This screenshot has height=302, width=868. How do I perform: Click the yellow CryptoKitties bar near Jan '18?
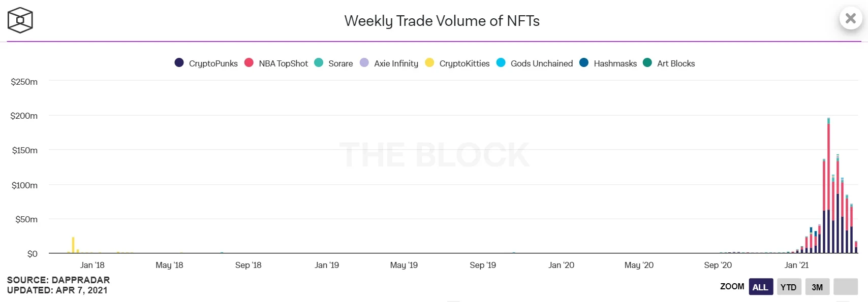[x=73, y=245]
